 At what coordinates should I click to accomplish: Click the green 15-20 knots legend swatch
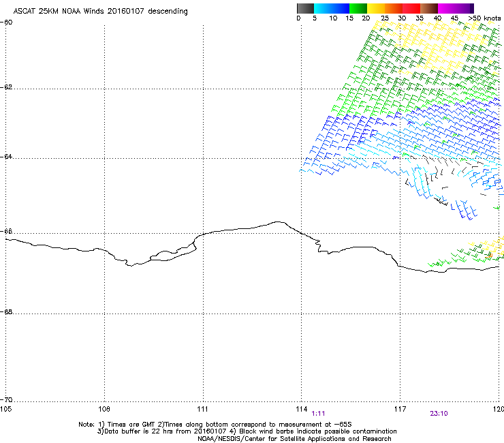tap(358, 8)
